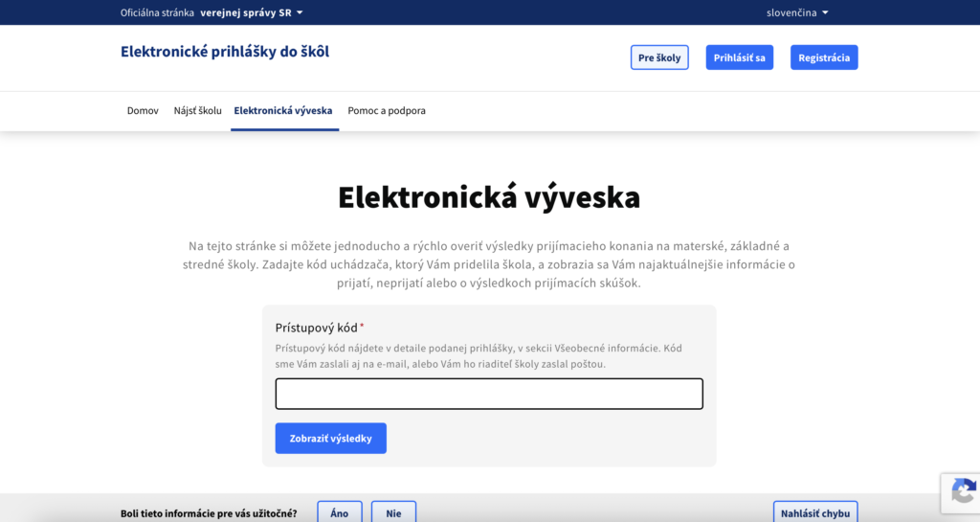This screenshot has height=522, width=980.
Task: Open Pomoc a podpora page
Action: click(387, 111)
